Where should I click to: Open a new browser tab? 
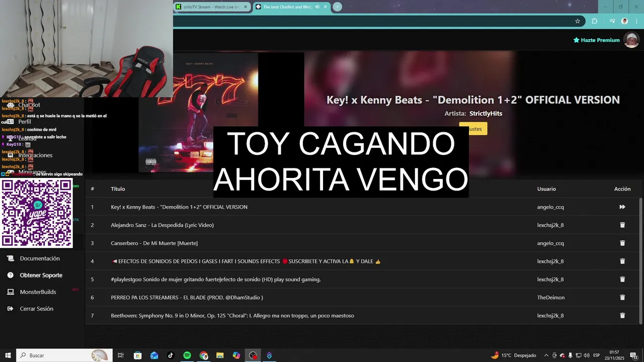pyautogui.click(x=337, y=7)
